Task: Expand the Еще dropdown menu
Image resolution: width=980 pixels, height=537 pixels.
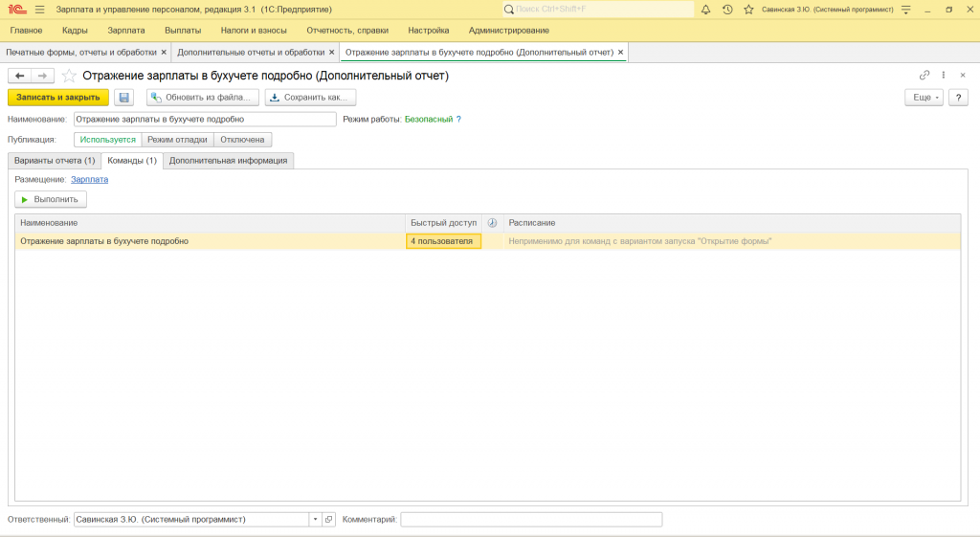Action: point(924,98)
